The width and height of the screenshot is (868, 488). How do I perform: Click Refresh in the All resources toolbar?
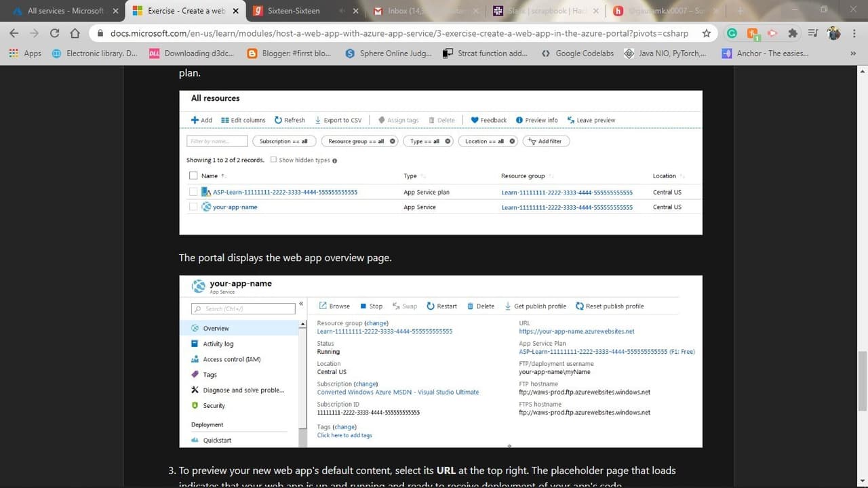point(290,120)
